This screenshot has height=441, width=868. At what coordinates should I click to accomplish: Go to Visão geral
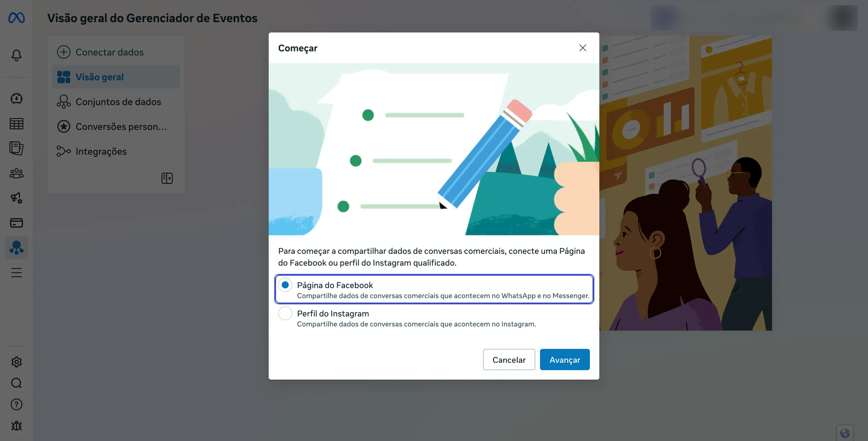[x=116, y=77]
